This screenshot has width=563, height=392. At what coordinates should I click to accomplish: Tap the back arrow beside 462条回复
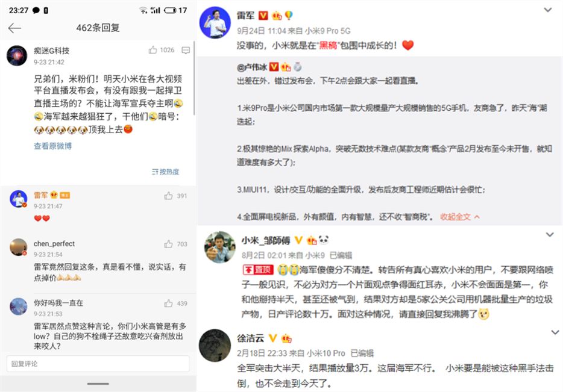[x=14, y=28]
